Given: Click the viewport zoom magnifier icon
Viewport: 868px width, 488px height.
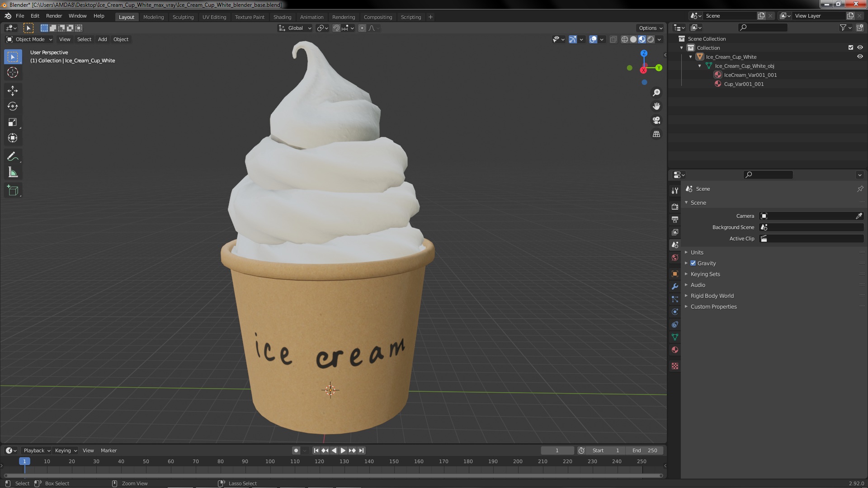Looking at the screenshot, I should [656, 93].
